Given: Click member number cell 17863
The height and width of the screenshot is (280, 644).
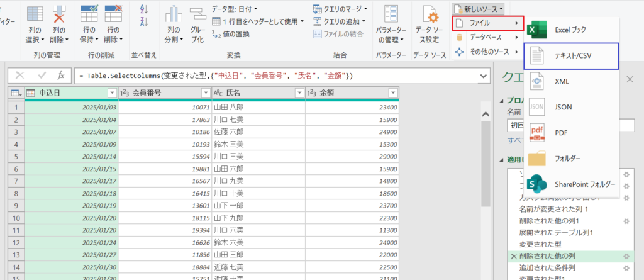Looking at the screenshot, I should click(165, 120).
